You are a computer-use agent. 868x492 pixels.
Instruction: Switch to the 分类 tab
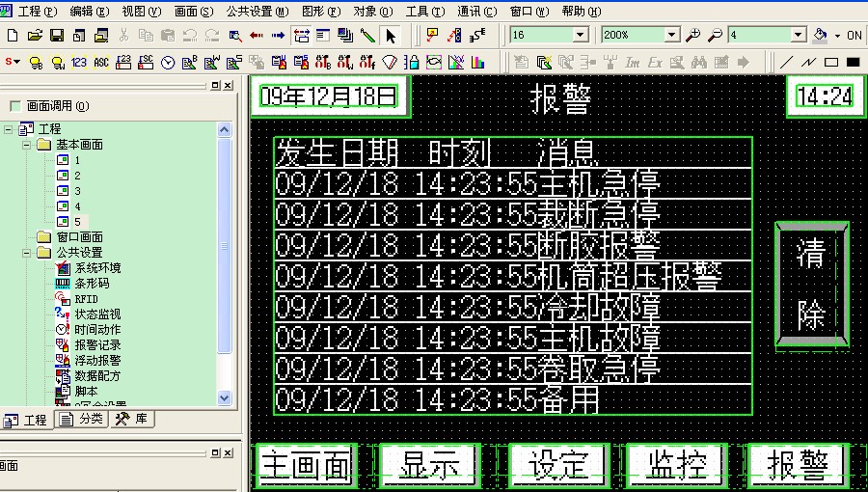click(81, 419)
